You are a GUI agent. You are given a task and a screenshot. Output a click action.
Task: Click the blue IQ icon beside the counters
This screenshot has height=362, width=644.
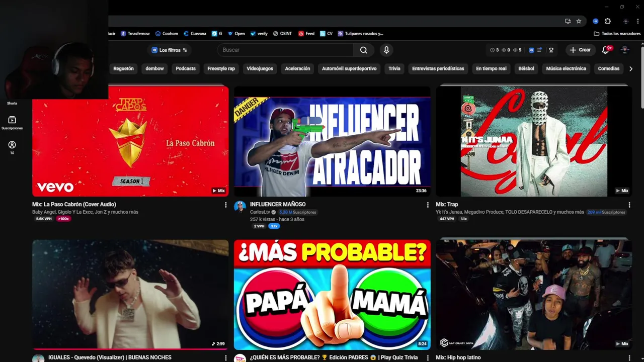(x=531, y=50)
